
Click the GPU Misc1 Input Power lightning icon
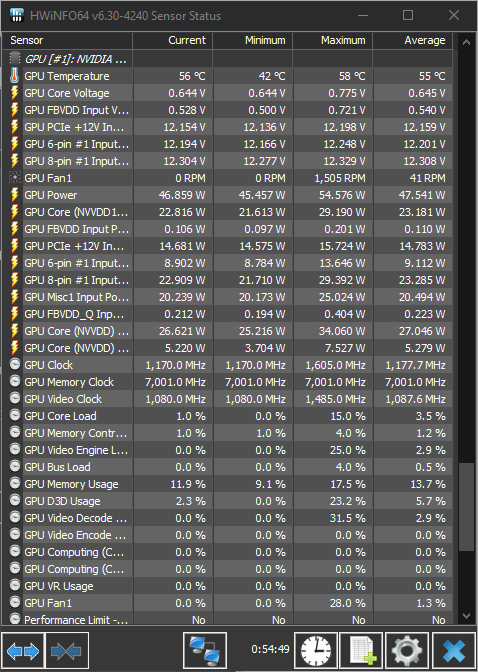click(x=15, y=297)
